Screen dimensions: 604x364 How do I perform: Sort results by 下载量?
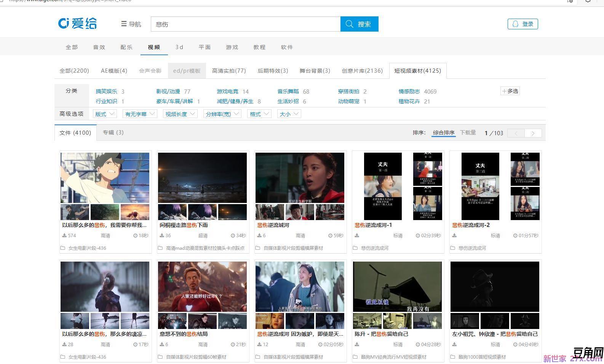coord(468,133)
